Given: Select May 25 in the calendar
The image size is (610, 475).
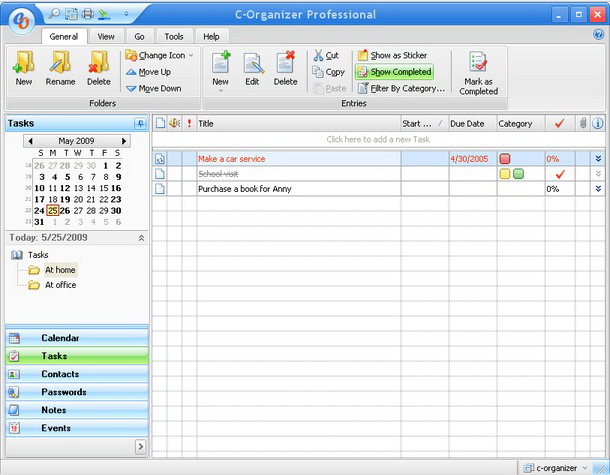Looking at the screenshot, I should pyautogui.click(x=53, y=210).
